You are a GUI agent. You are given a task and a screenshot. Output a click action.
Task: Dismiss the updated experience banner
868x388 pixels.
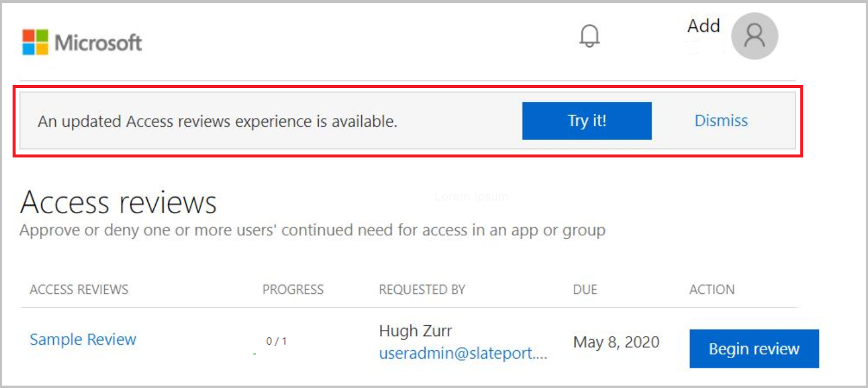click(721, 121)
